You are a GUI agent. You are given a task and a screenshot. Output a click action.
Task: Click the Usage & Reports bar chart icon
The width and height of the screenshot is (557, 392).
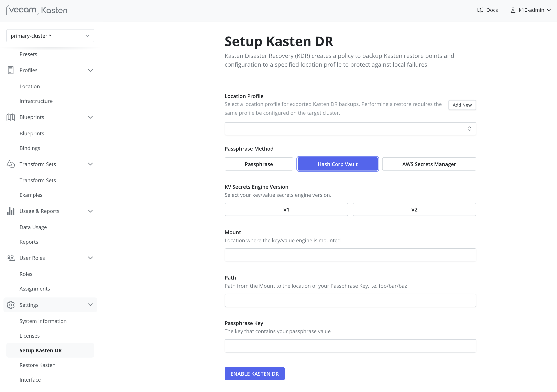[x=11, y=211]
